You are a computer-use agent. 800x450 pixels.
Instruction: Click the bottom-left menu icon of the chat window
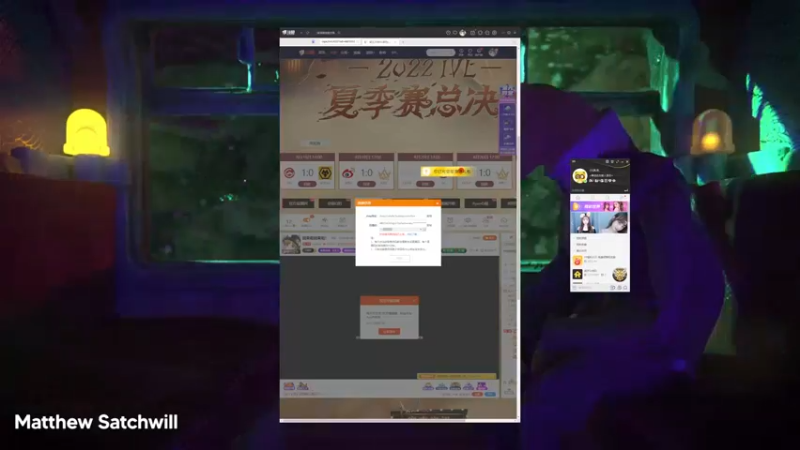pyautogui.click(x=574, y=288)
